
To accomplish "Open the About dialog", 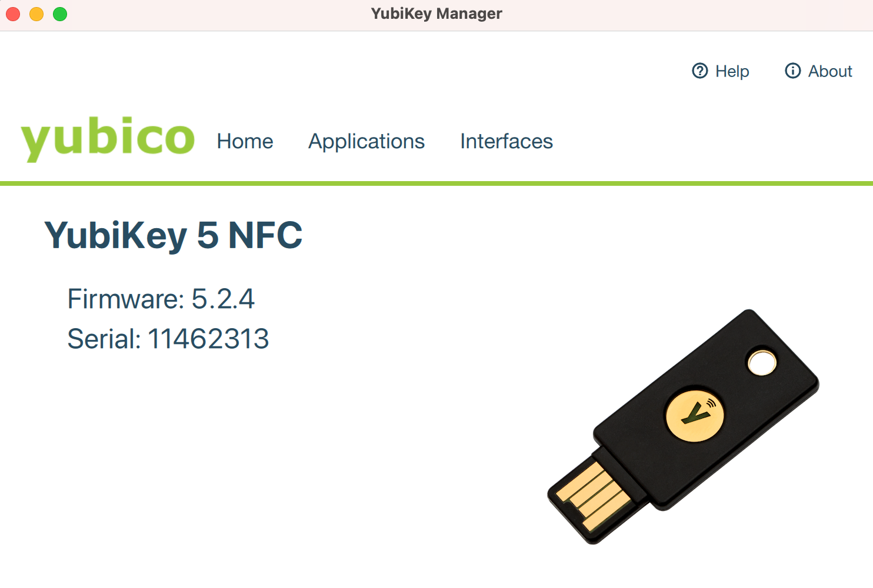I will coord(829,71).
